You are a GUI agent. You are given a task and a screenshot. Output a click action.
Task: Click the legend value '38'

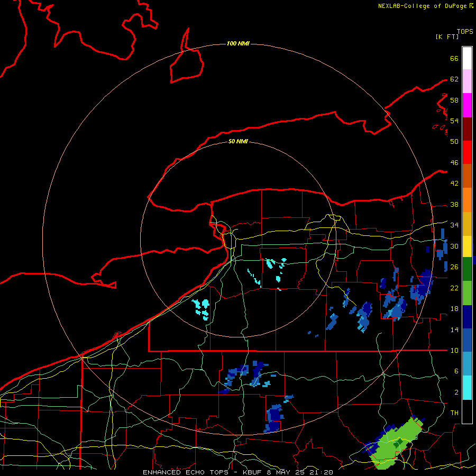[x=454, y=205]
